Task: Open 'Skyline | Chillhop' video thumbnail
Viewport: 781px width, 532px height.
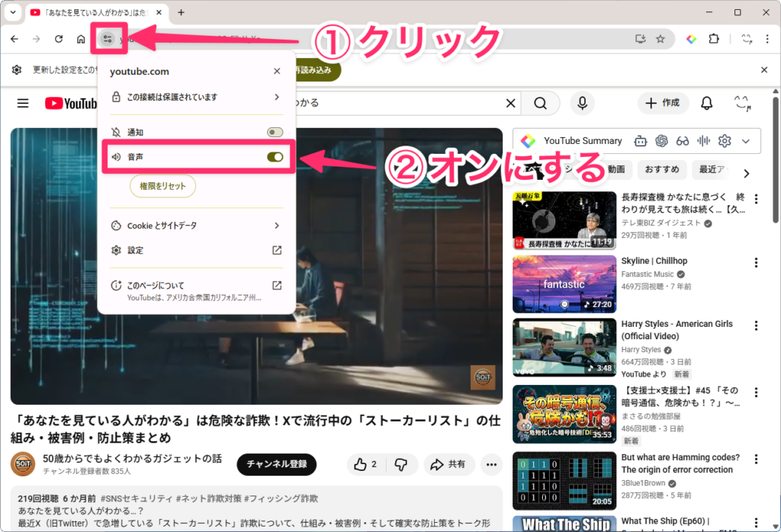Action: 564,284
